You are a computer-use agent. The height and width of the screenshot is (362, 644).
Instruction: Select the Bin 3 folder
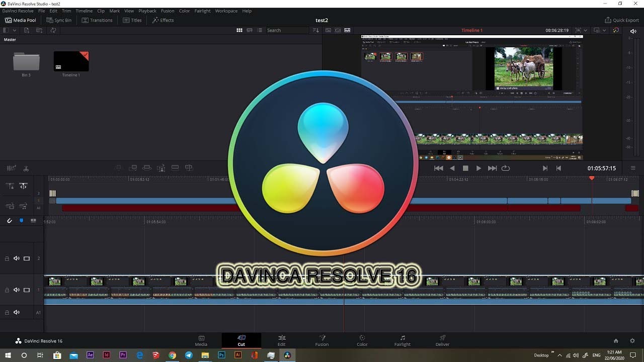tap(26, 62)
